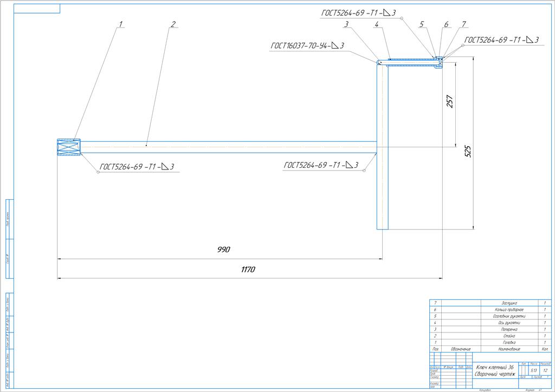The image size is (555, 392).
Task: Select the 'Наименование' column header
Action: tap(509, 349)
